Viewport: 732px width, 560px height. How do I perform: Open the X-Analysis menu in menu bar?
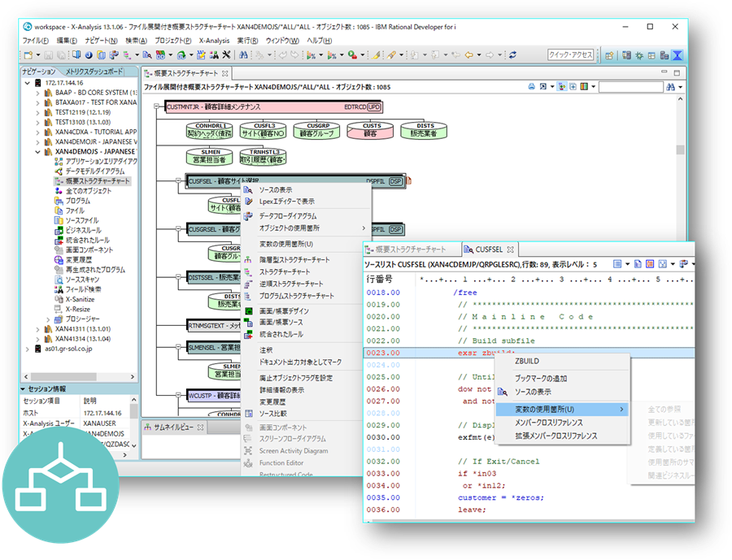pos(214,41)
